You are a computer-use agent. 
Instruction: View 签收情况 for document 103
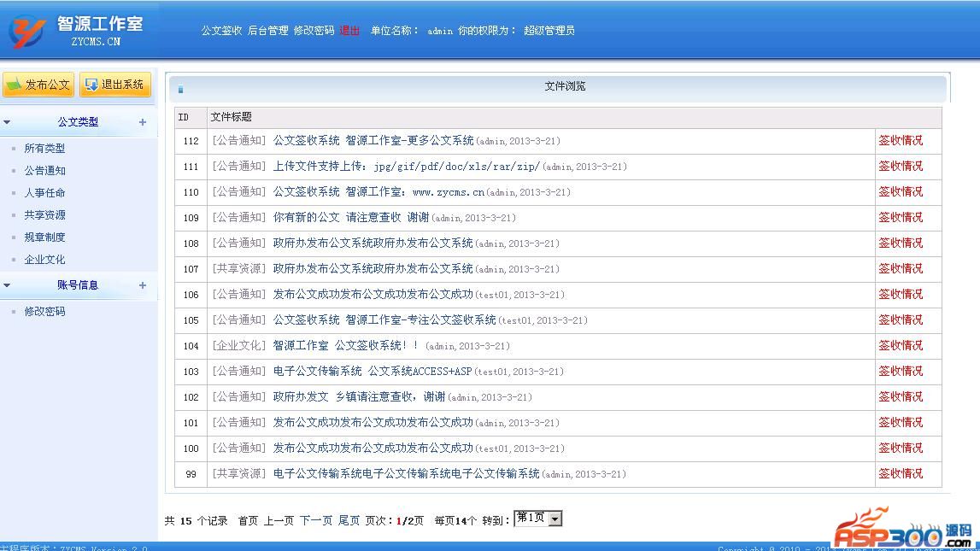[x=901, y=371]
